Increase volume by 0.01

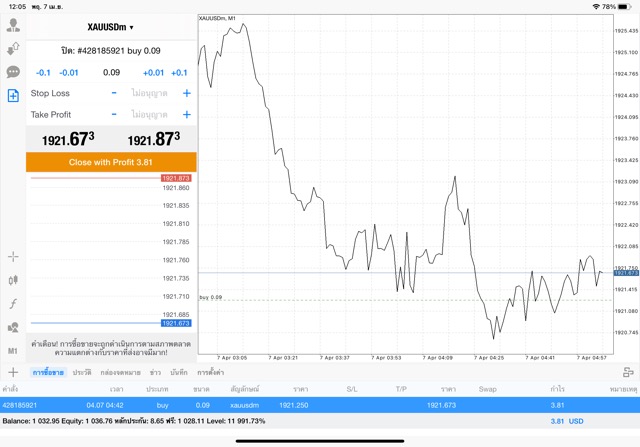(153, 73)
